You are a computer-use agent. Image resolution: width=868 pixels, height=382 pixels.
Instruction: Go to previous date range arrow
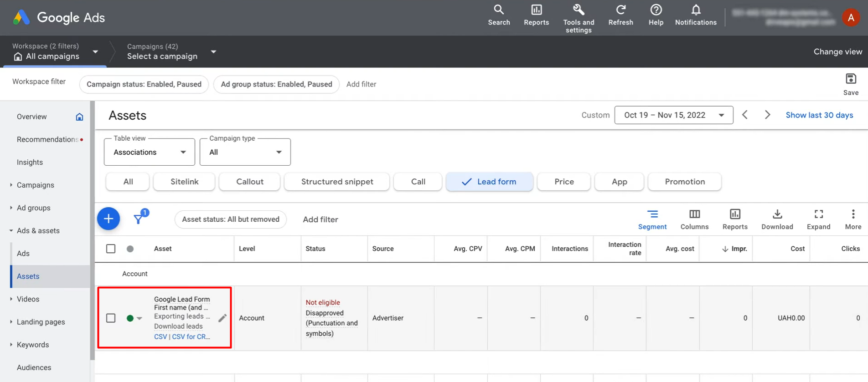pos(745,115)
